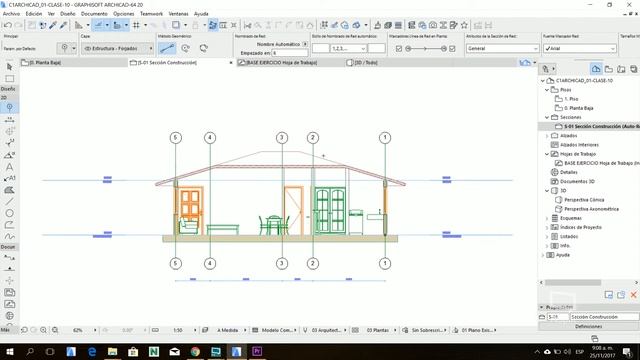This screenshot has height=360, width=640.
Task: Collapse the Hojas de Trabajo folder
Action: click(x=547, y=154)
